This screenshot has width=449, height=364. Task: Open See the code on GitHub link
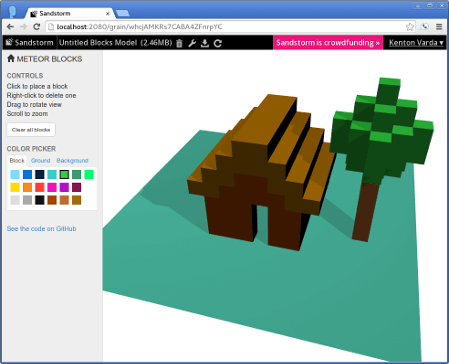coord(41,229)
